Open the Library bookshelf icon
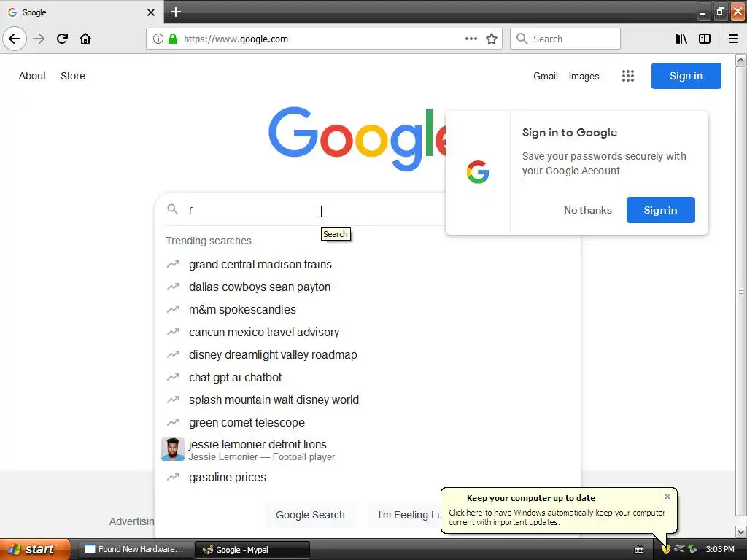 pos(681,39)
